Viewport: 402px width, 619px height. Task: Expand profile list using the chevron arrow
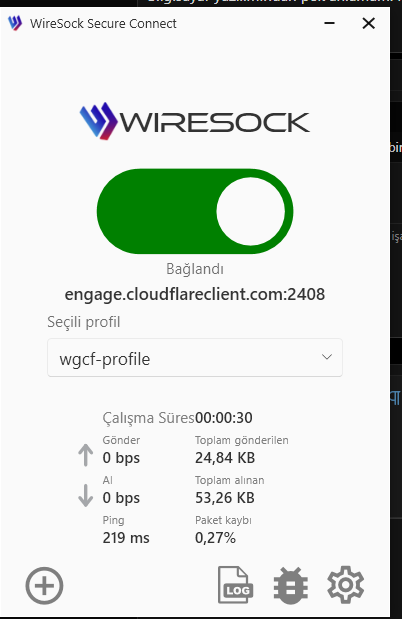pyautogui.click(x=327, y=357)
